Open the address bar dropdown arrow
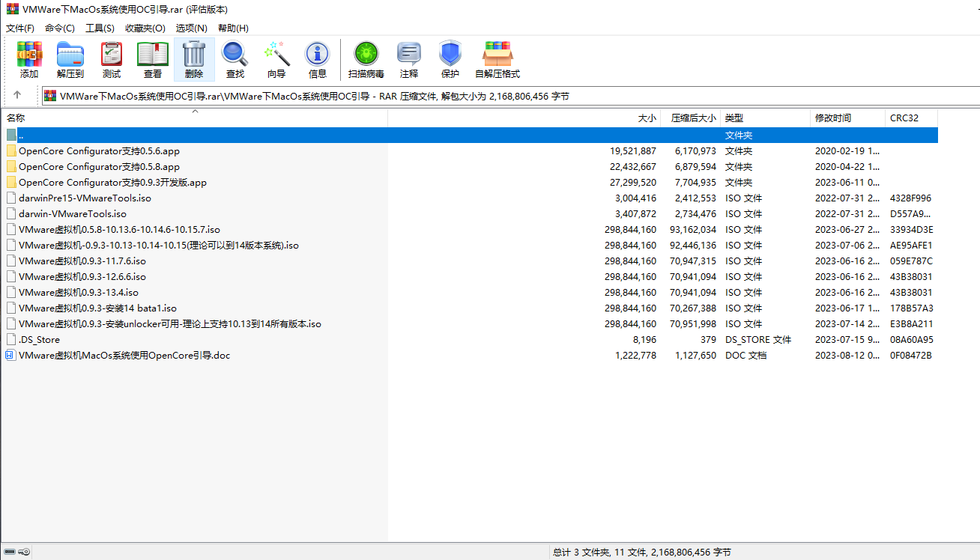The height and width of the screenshot is (560, 980). click(973, 96)
